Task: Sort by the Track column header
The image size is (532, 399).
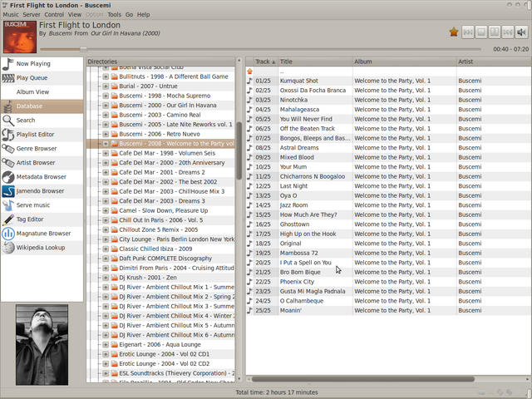Action: click(x=266, y=62)
